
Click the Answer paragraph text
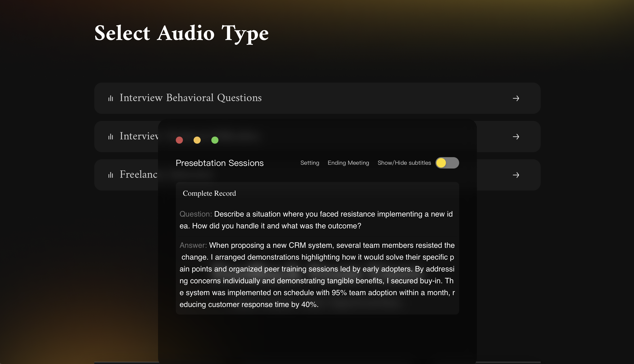coord(317,275)
